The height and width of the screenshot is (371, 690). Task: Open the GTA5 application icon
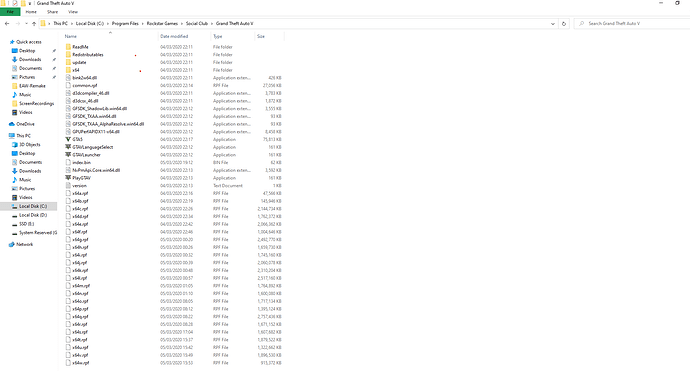click(68, 140)
